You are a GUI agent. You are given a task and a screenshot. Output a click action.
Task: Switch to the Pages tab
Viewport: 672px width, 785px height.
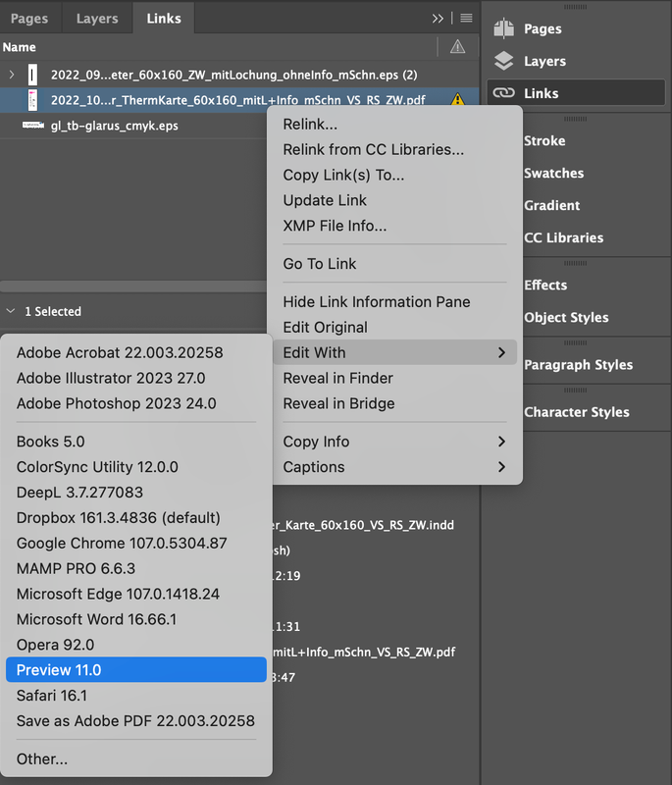(x=29, y=18)
